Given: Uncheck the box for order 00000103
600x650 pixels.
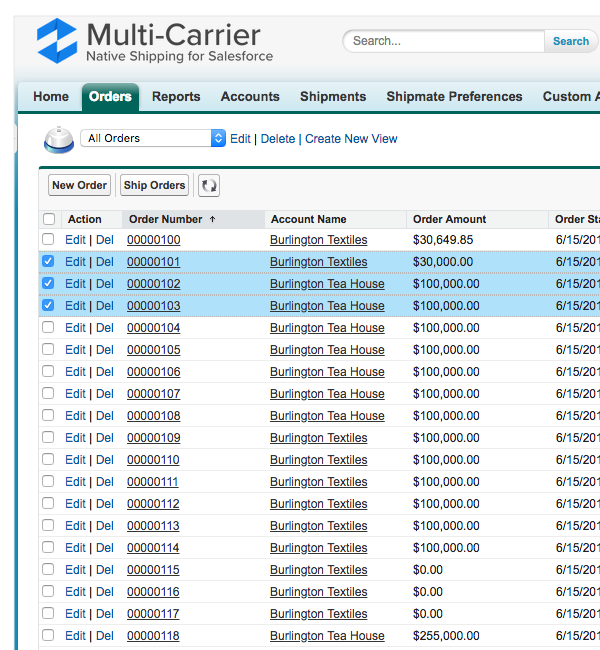Looking at the screenshot, I should [48, 305].
